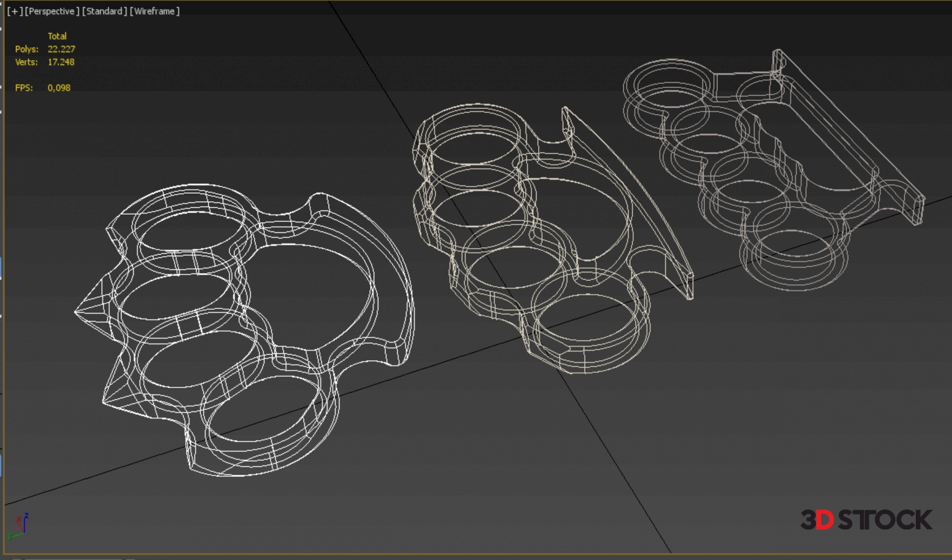
Task: Click the FPS readout value
Action: (59, 88)
